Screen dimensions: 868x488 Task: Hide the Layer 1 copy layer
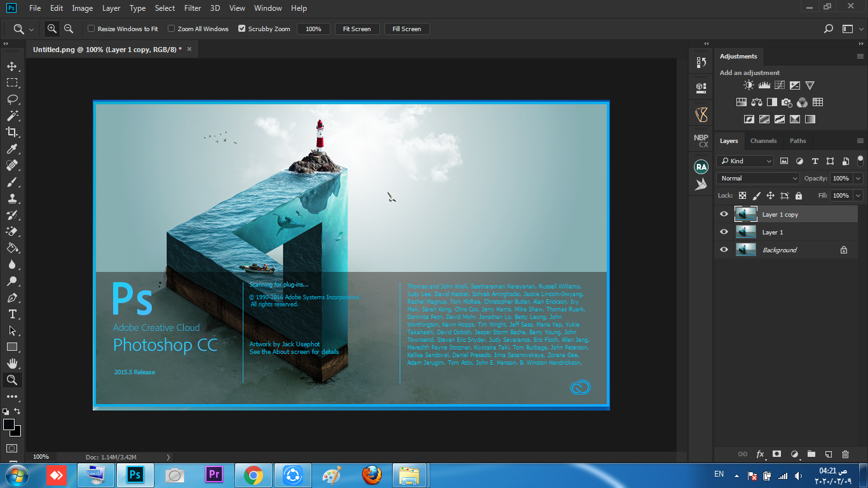tap(724, 214)
